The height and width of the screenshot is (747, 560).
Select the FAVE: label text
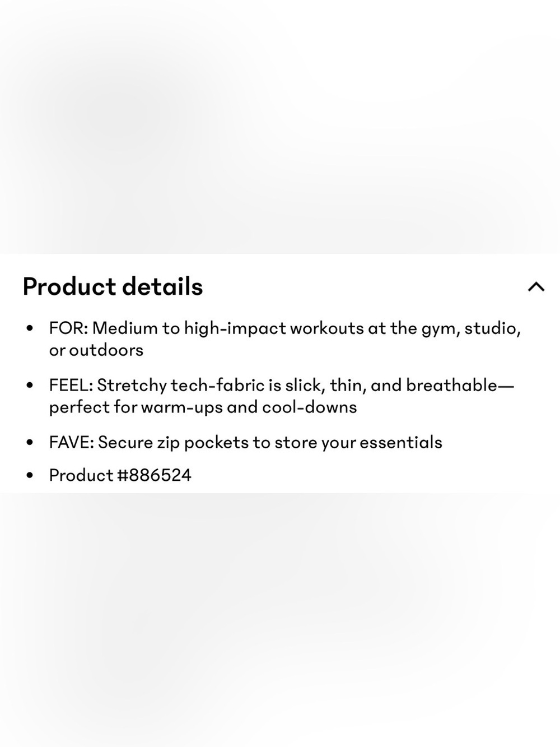(71, 442)
